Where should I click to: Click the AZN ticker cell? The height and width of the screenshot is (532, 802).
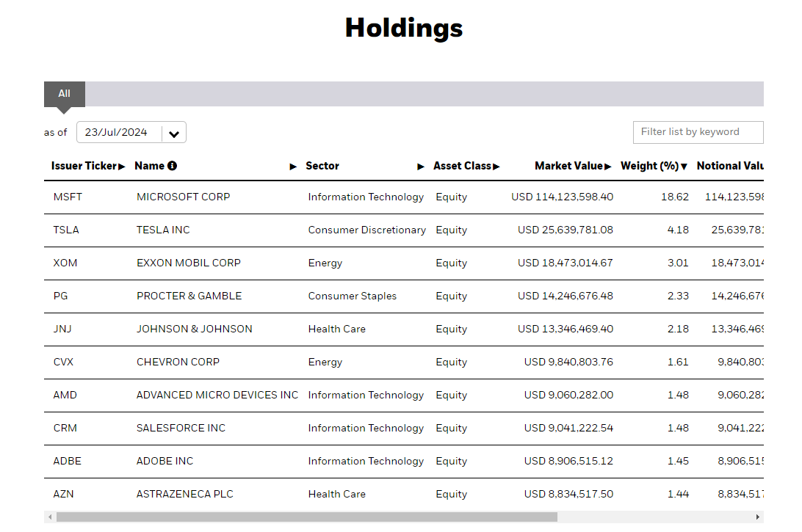63,494
